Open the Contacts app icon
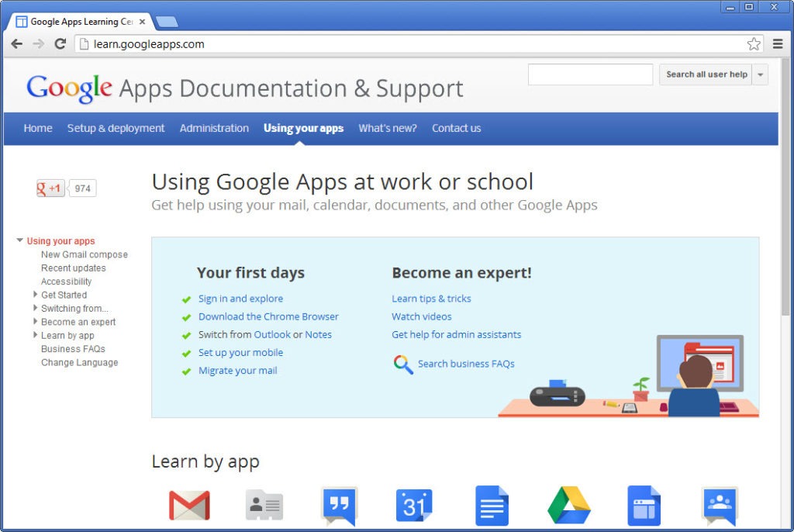 click(264, 505)
